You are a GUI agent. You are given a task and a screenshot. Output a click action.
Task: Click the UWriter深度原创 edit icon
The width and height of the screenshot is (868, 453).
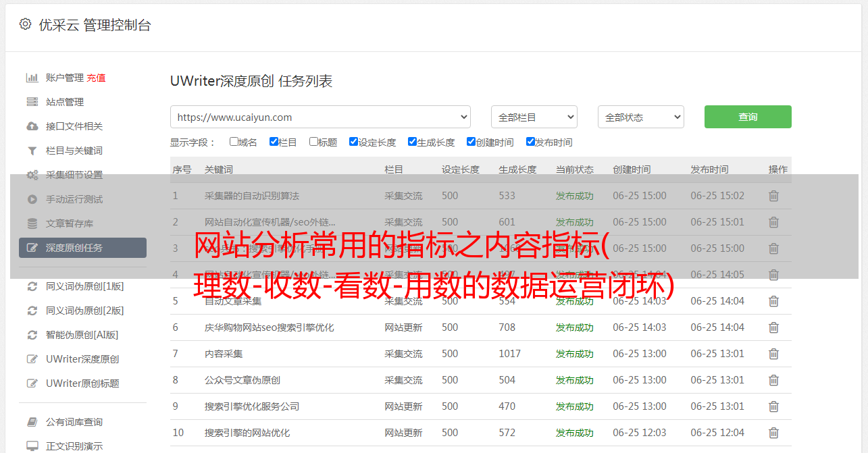[32, 359]
